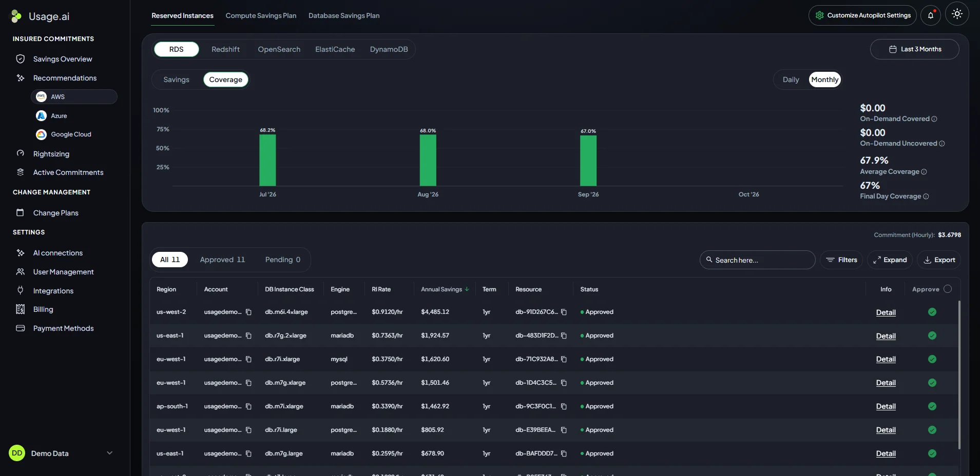Image resolution: width=980 pixels, height=476 pixels.
Task: Select Google Cloud recommendations
Action: pos(71,134)
